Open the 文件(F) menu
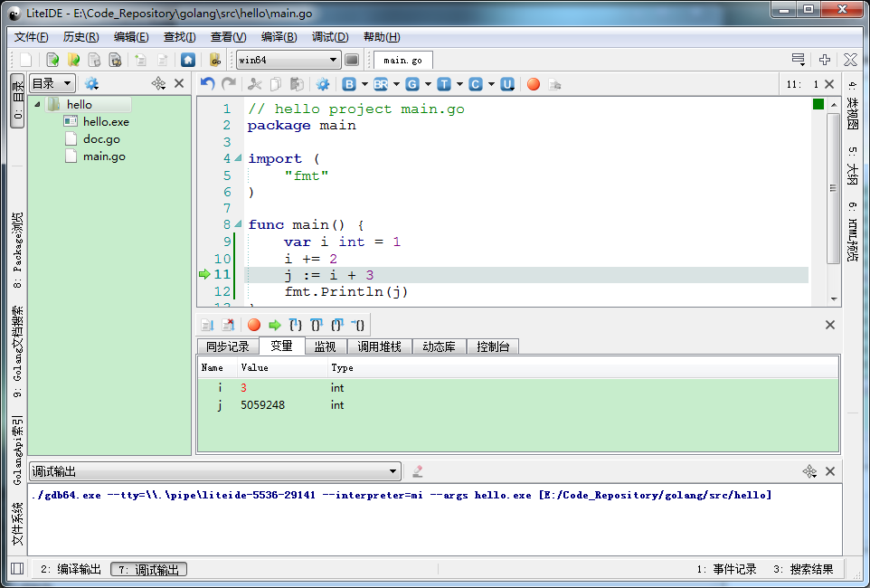The height and width of the screenshot is (588, 870). coord(31,37)
